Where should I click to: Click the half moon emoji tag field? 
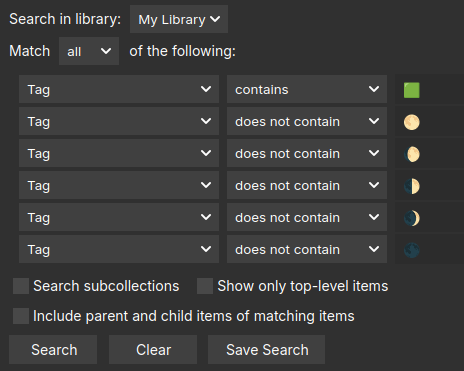pos(429,185)
